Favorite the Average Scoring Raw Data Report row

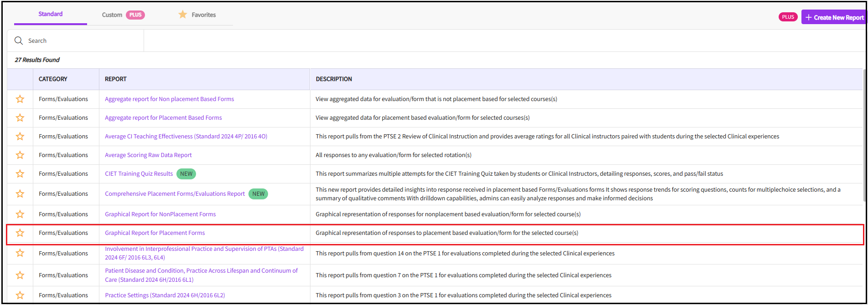click(20, 155)
